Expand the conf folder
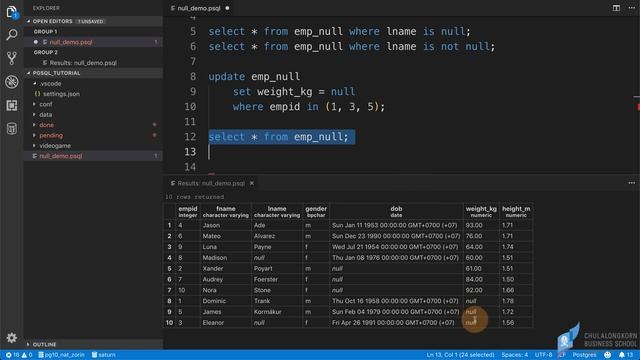 [46, 104]
